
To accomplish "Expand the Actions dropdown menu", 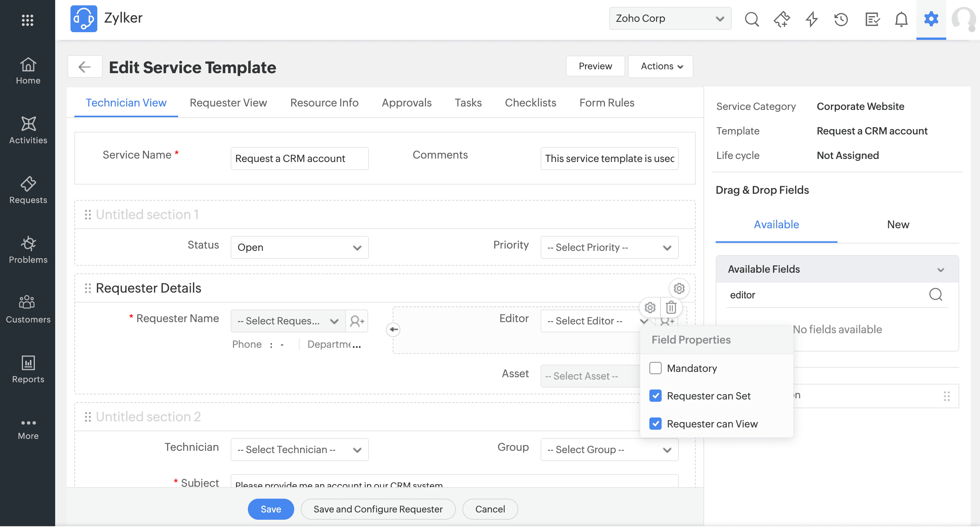I will point(661,66).
